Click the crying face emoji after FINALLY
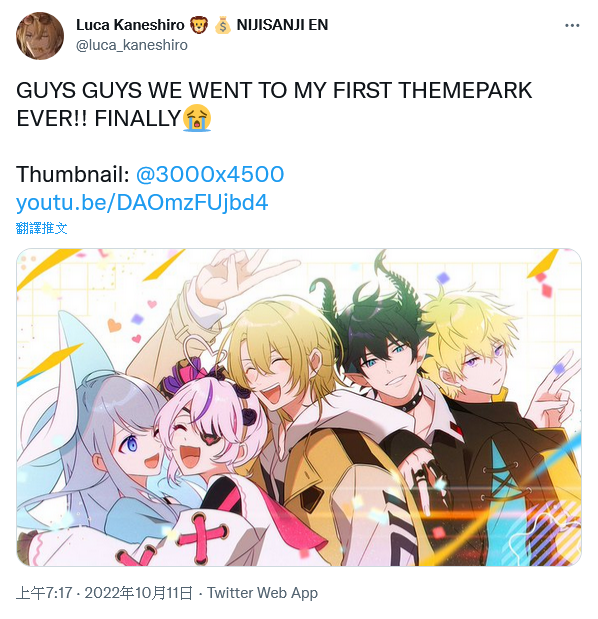Image resolution: width=598 pixels, height=619 pixels. click(197, 118)
